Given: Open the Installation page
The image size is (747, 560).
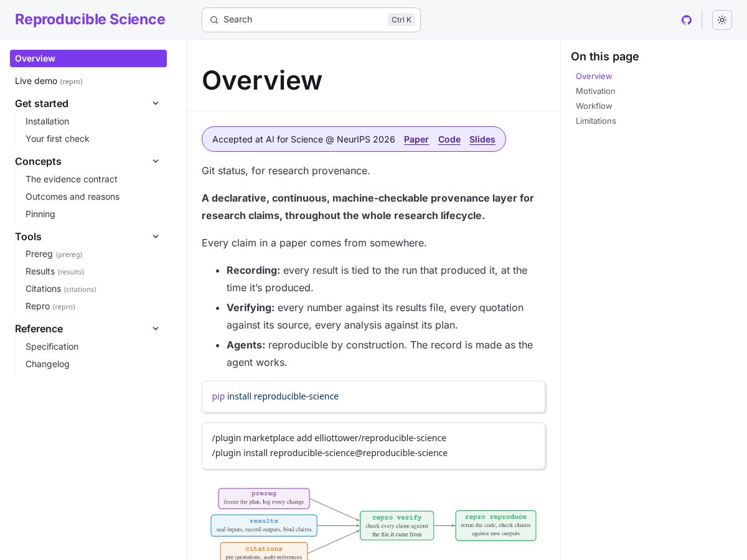Looking at the screenshot, I should pos(47,121).
